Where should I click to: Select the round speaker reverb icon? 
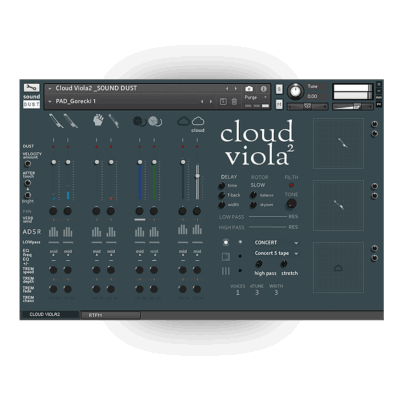[x=226, y=242]
